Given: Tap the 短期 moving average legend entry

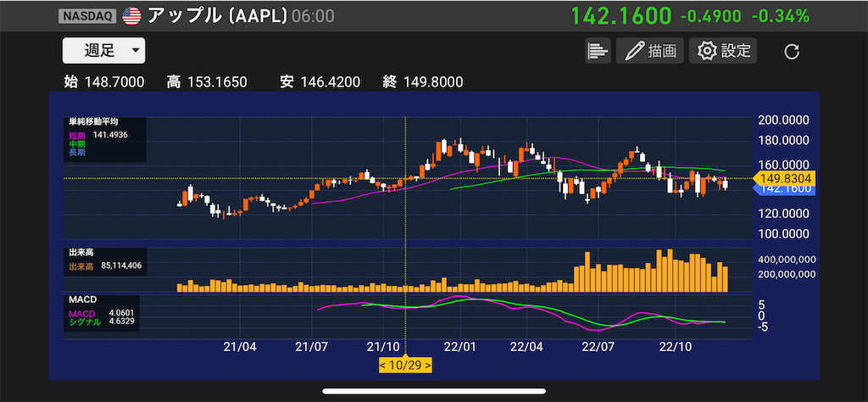Looking at the screenshot, I should (x=77, y=135).
